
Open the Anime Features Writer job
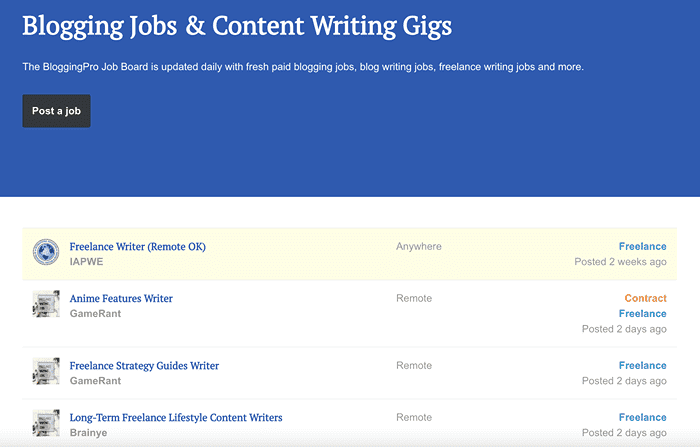point(121,298)
